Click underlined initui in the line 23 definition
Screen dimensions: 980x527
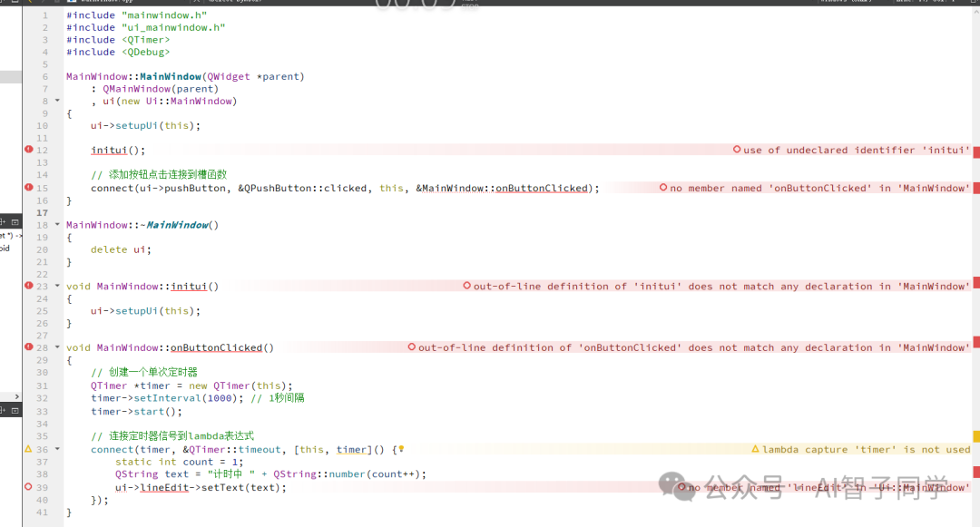188,286
